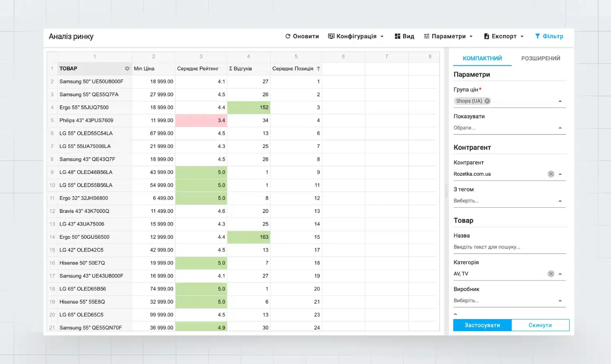Click the gear icon in ТОВАР header

pyautogui.click(x=127, y=68)
